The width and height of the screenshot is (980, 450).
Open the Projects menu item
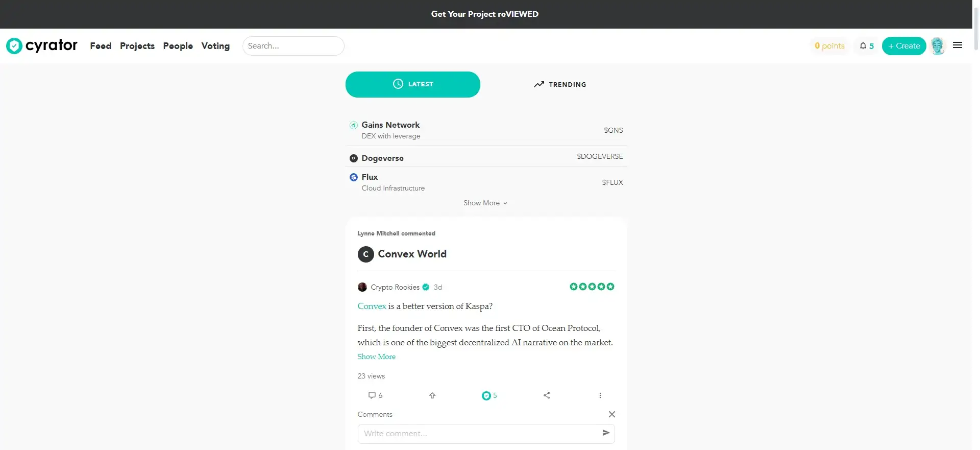point(137,46)
